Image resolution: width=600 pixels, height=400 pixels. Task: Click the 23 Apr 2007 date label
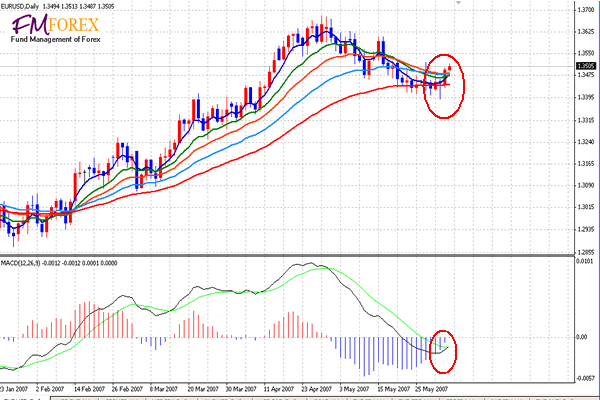(316, 389)
